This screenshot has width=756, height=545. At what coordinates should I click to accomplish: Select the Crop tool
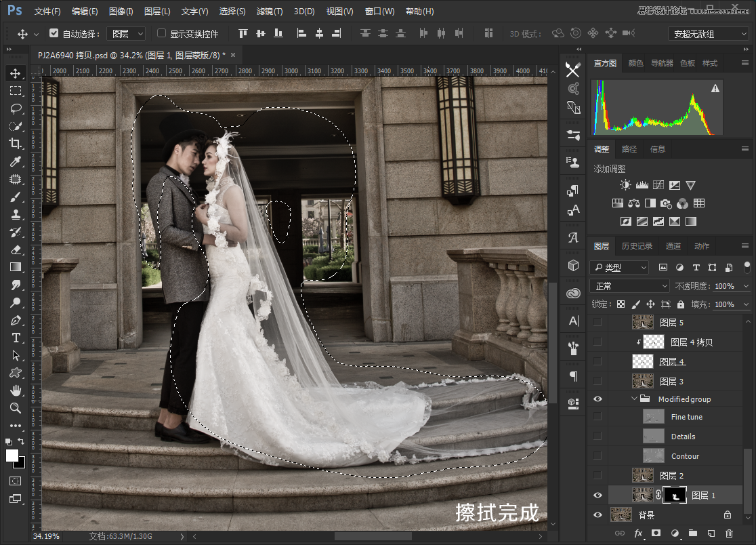point(16,144)
